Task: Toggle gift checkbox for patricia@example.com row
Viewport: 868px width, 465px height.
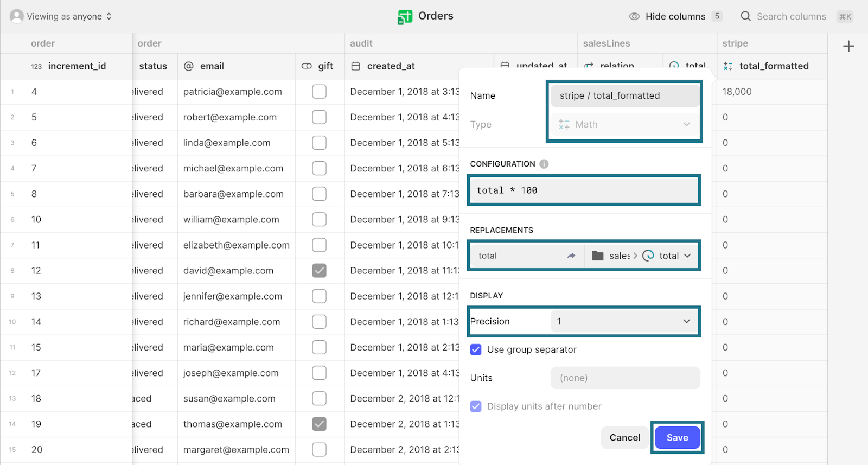Action: coord(320,92)
